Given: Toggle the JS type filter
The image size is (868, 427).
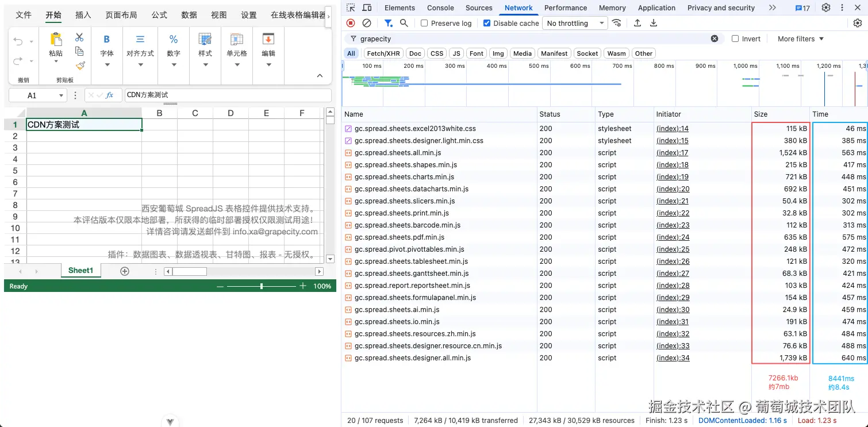Looking at the screenshot, I should click(456, 53).
